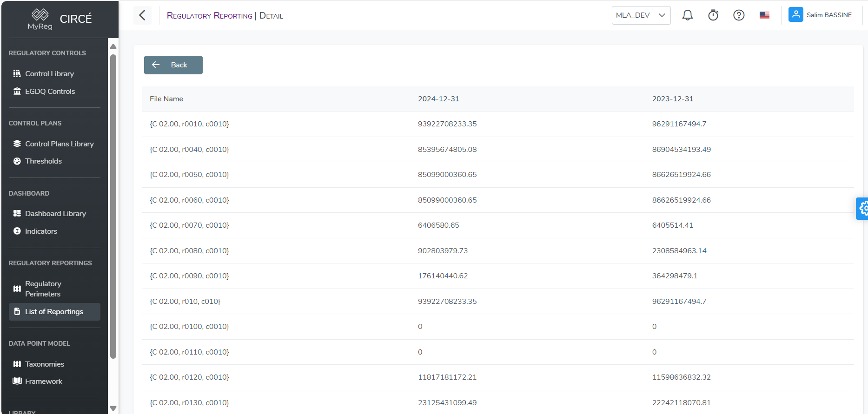Select row {C 02.00, r0090, c0010}
Viewport: 868px width, 414px height.
498,276
